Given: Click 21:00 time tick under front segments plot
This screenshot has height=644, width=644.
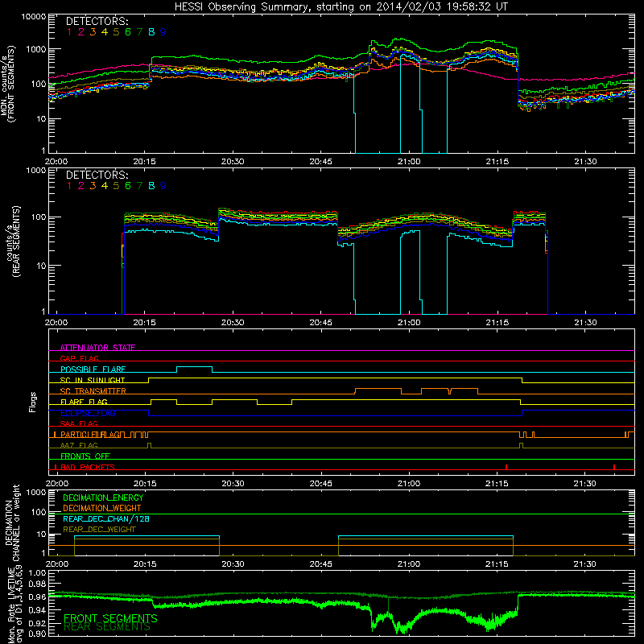Looking at the screenshot, I should tap(409, 162).
